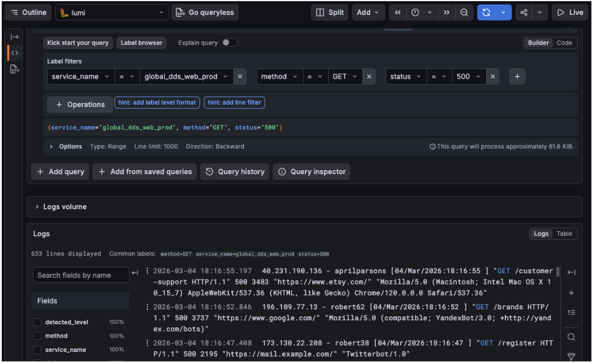Screen dimensions: 594x364
Task: Remove the method label filter
Action: (x=369, y=76)
